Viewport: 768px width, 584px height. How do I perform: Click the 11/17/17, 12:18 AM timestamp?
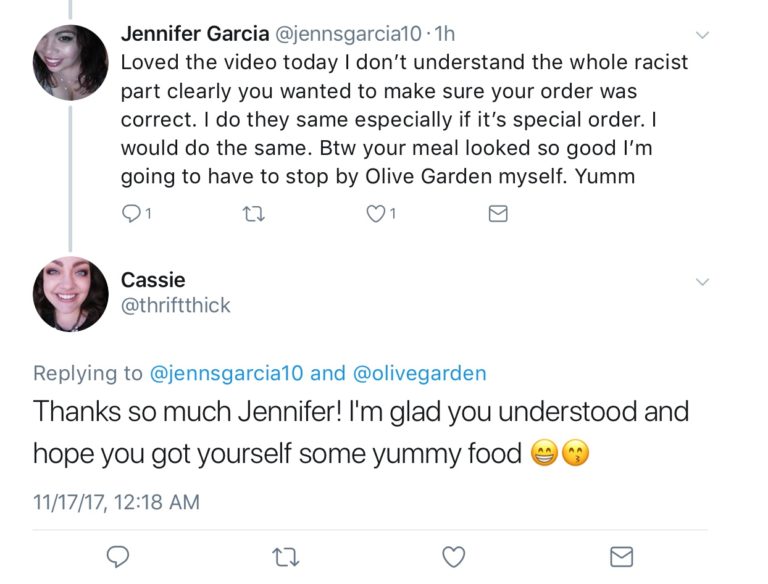(116, 502)
